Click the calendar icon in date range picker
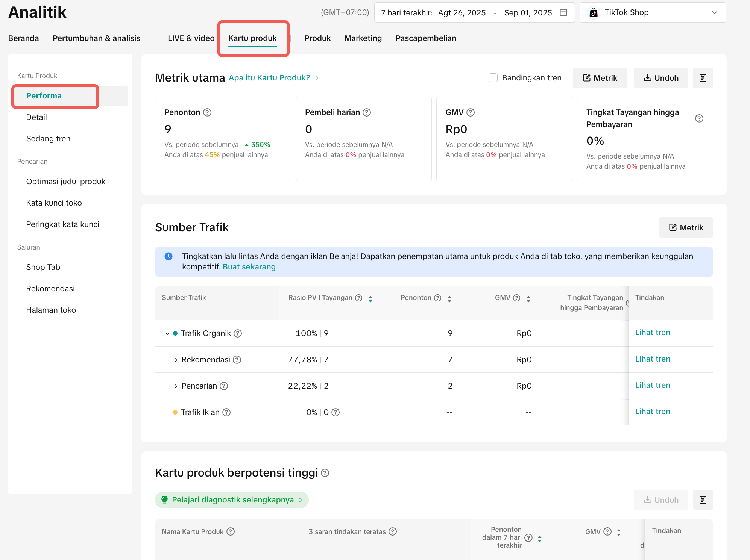 coord(563,12)
